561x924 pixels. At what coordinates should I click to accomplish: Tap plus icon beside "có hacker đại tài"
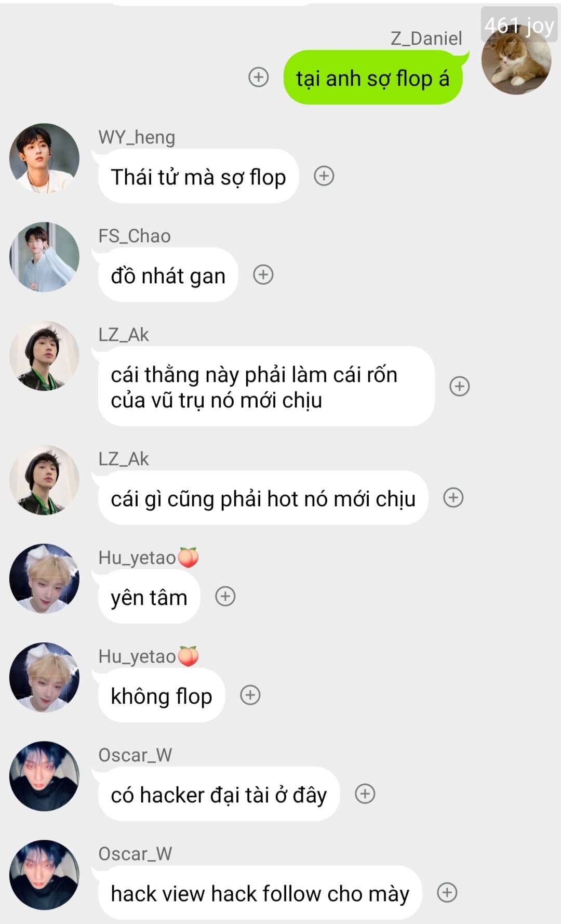[x=365, y=794]
